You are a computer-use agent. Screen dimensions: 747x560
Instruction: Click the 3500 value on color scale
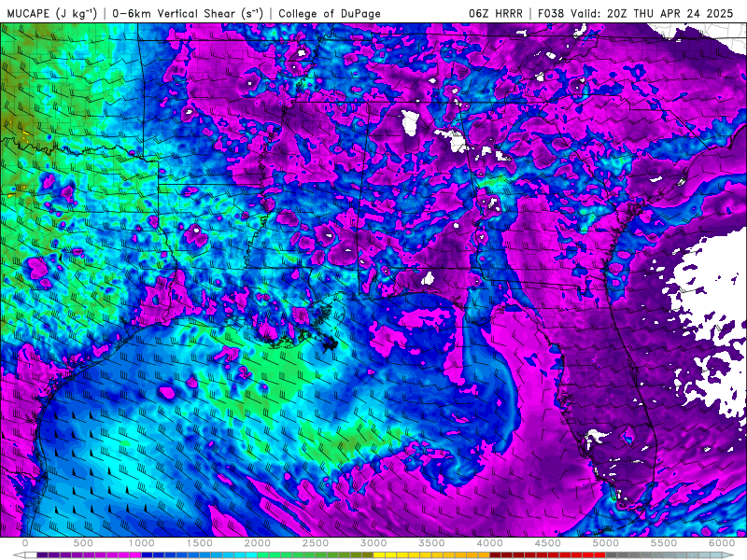431,543
